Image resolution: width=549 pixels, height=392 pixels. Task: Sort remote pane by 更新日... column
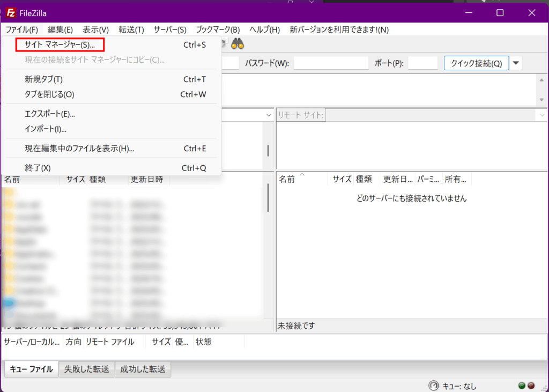398,180
